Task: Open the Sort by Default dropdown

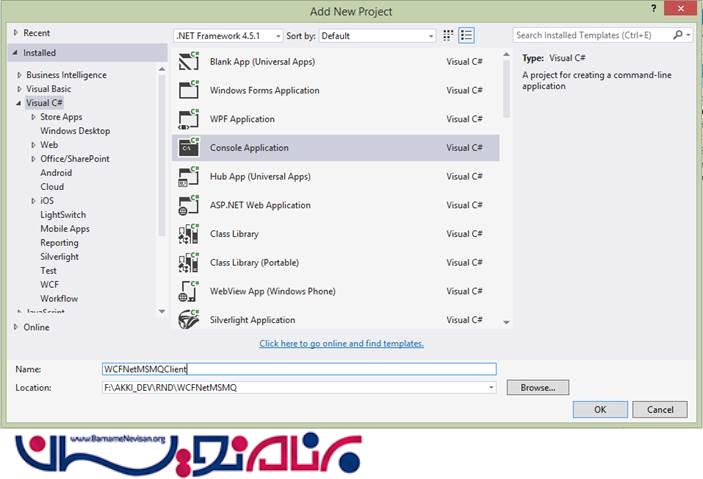Action: [x=377, y=35]
